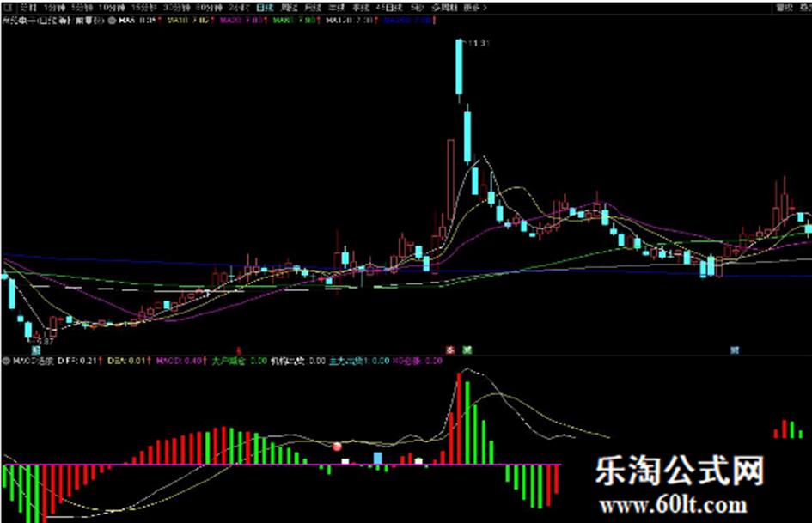Click the small red marker on the date axis
Viewport: 812px width, 523px height.
pyautogui.click(x=239, y=350)
